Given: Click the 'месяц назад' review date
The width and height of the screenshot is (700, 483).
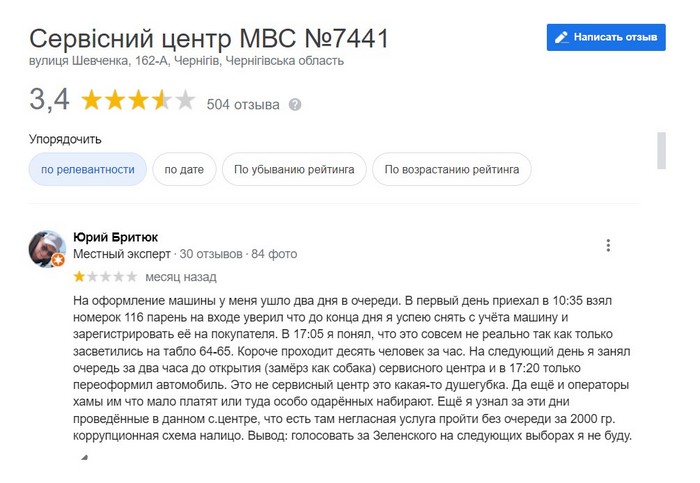Looking at the screenshot, I should coord(180,277).
